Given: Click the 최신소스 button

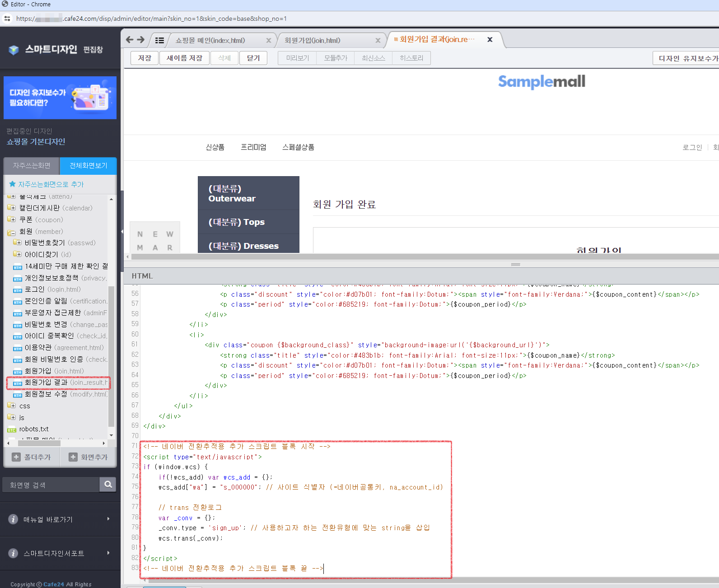Looking at the screenshot, I should click(x=374, y=58).
